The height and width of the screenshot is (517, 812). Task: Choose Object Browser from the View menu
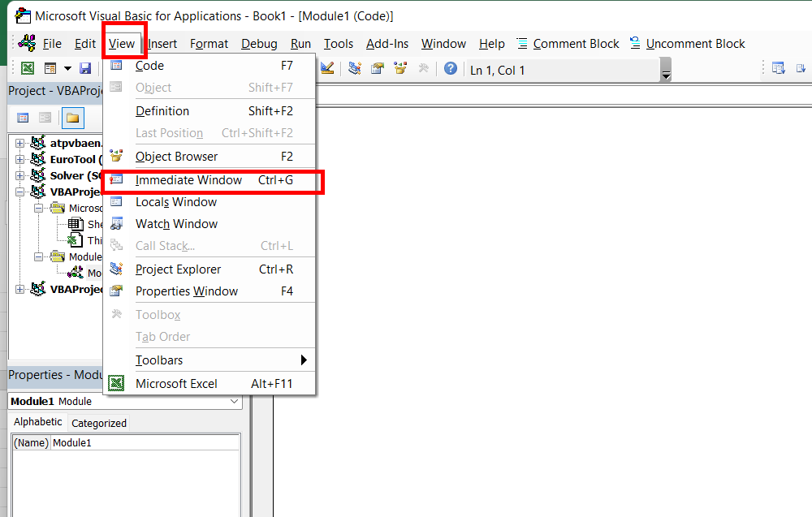click(x=209, y=157)
